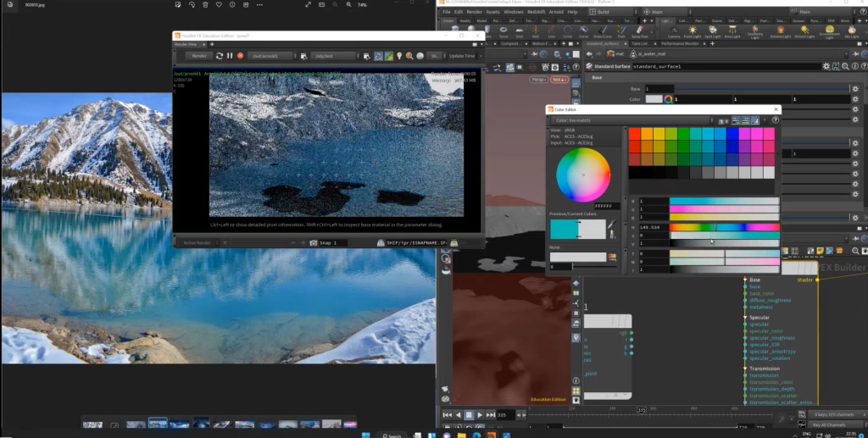This screenshot has width=868, height=438.
Task: Switch to the Take List tab
Action: click(x=639, y=44)
